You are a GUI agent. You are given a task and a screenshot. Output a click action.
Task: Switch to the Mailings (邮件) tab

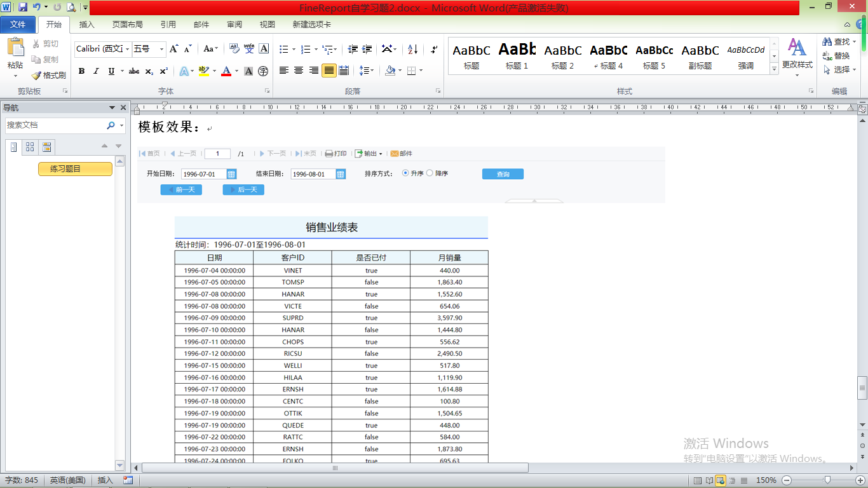tap(201, 25)
